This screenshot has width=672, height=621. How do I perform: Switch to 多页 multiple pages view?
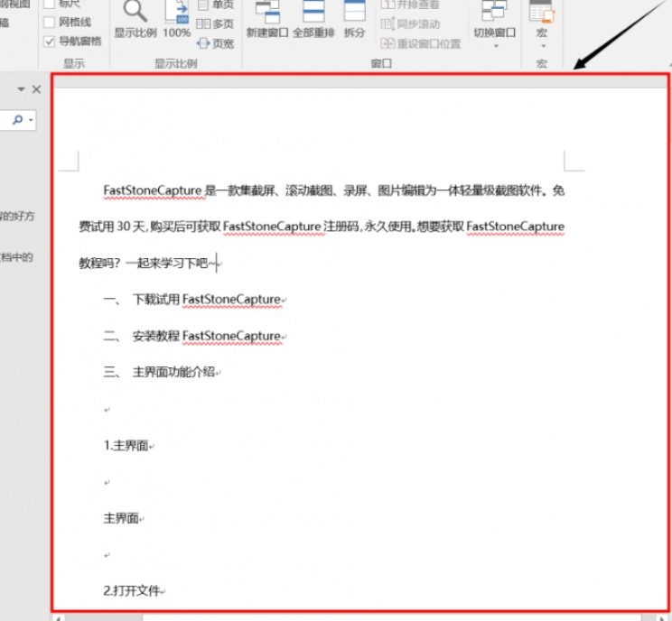click(x=215, y=24)
